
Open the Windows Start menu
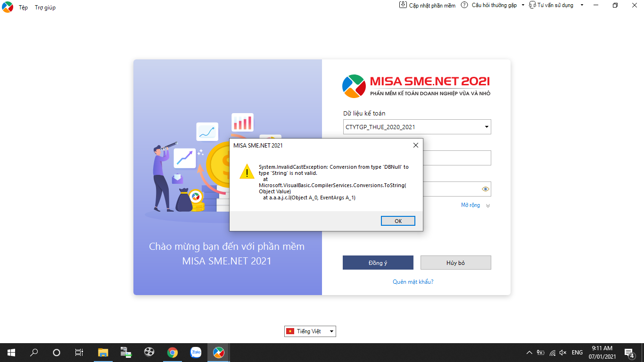[11, 353]
